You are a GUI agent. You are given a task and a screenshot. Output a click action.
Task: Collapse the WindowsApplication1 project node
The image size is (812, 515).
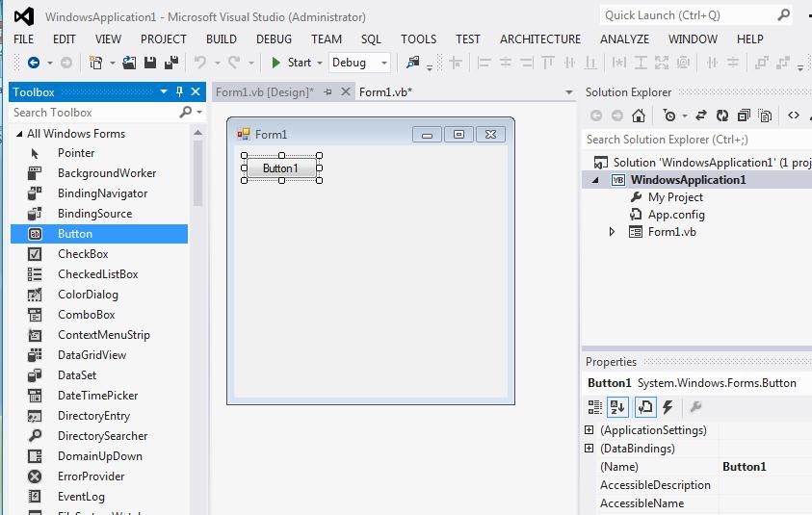pos(595,180)
